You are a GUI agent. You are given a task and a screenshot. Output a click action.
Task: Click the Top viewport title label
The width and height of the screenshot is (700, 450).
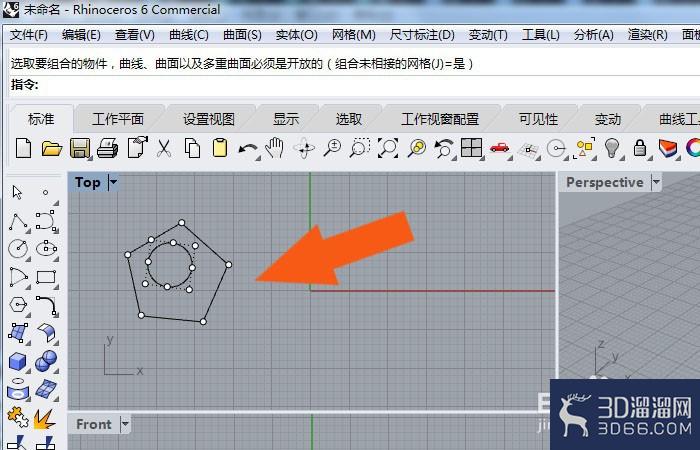click(x=88, y=182)
